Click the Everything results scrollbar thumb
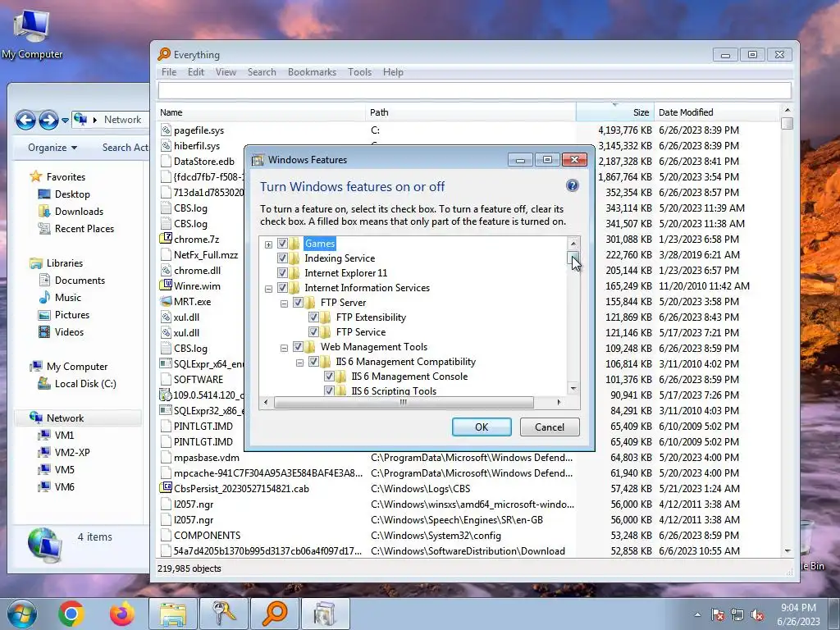 [787, 123]
